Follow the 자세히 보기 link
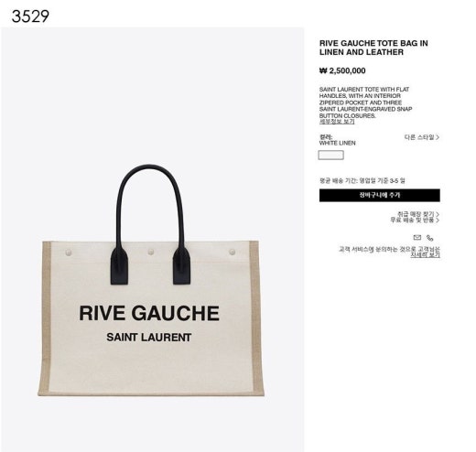Image resolution: width=476 pixels, height=452 pixels. pyautogui.click(x=425, y=254)
